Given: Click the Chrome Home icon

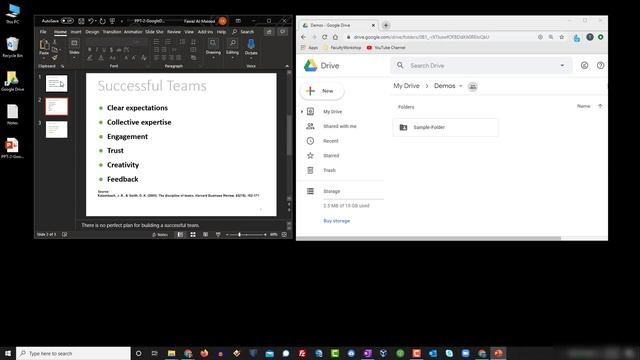Looking at the screenshot, I should point(335,37).
